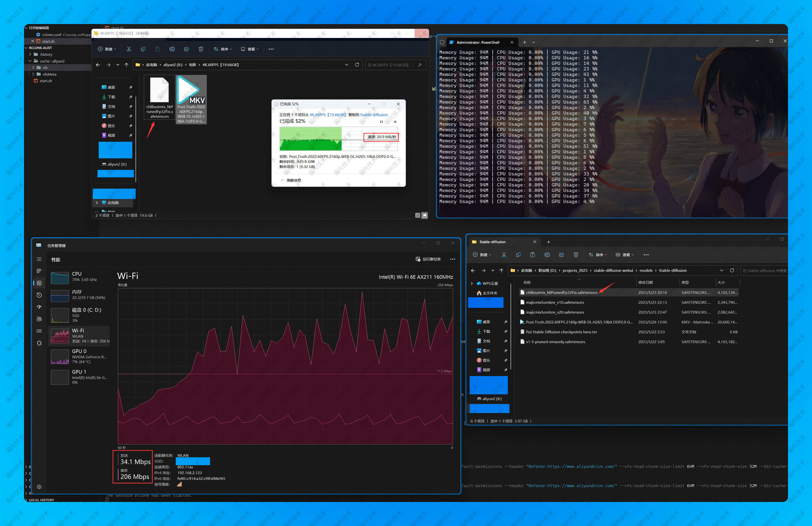The image size is (812, 526).
Task: Refresh the 4K.60FPS folder view
Action: [357, 65]
